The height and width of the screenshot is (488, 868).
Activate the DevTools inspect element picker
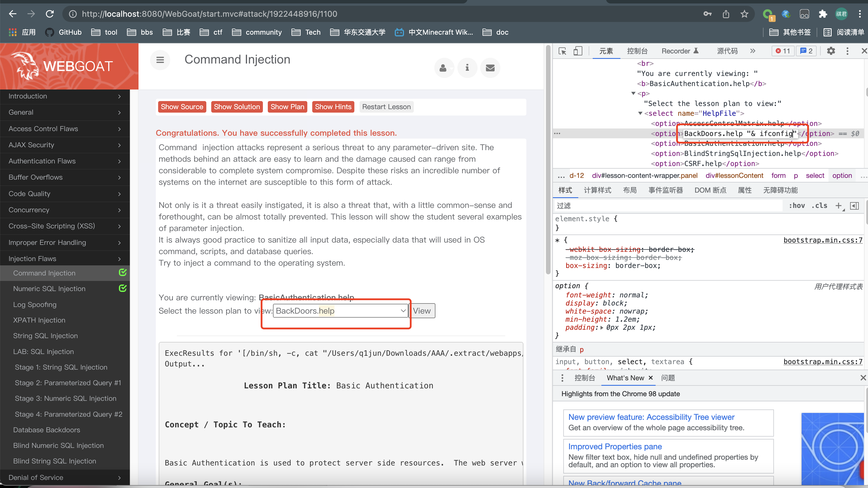click(562, 51)
